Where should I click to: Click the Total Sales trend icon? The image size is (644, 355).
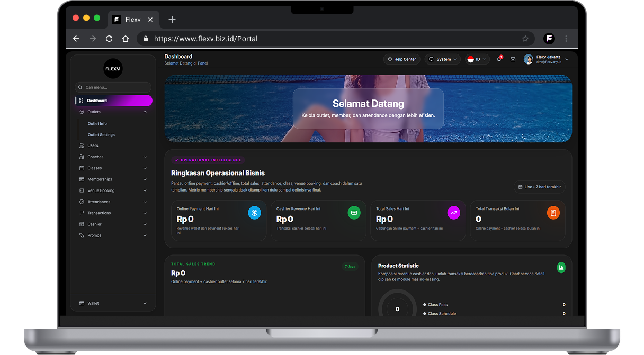[x=454, y=213]
